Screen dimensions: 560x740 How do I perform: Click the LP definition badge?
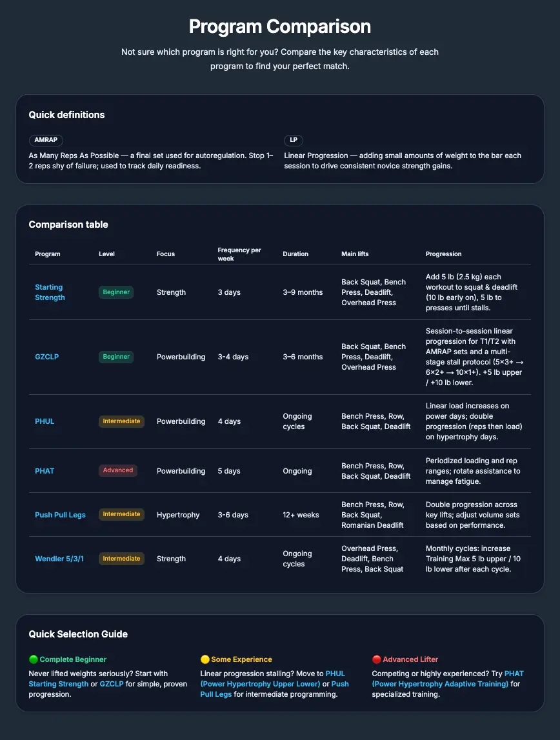coord(294,140)
